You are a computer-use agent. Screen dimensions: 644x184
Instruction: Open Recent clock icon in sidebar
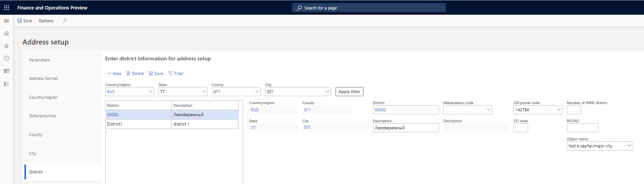pyautogui.click(x=6, y=58)
